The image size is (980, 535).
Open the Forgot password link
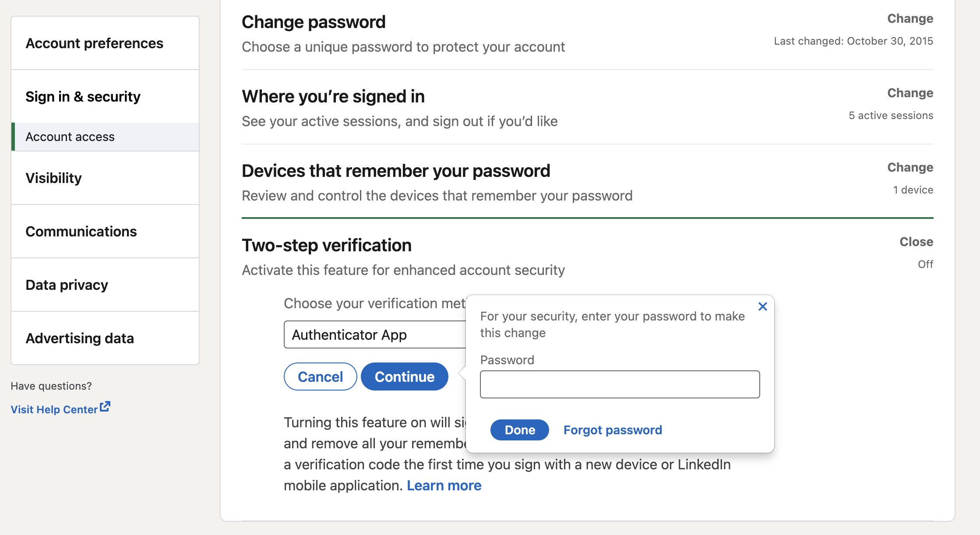pos(613,430)
